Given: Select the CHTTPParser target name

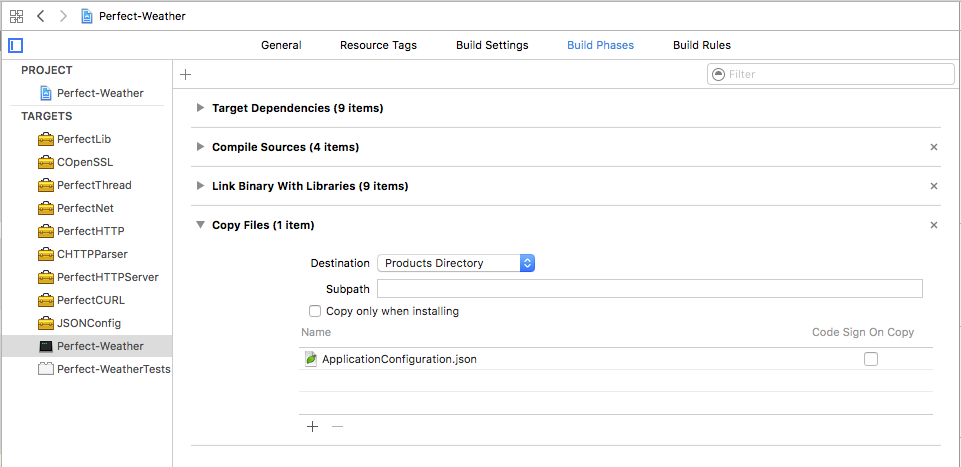Looking at the screenshot, I should click(93, 254).
